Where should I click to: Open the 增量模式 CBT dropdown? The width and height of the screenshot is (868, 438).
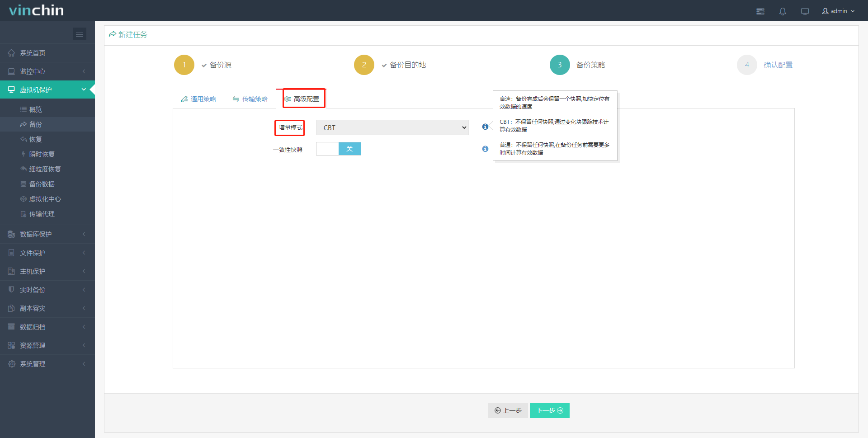(392, 127)
